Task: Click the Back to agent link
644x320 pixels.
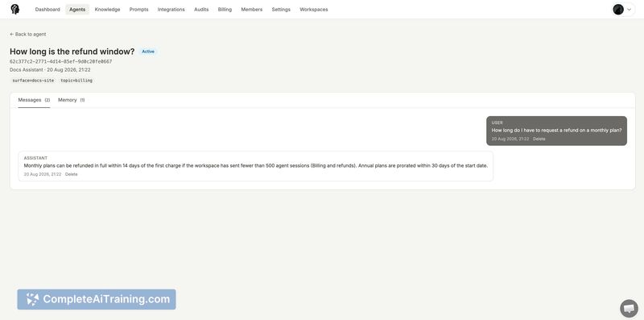Action: pos(28,34)
